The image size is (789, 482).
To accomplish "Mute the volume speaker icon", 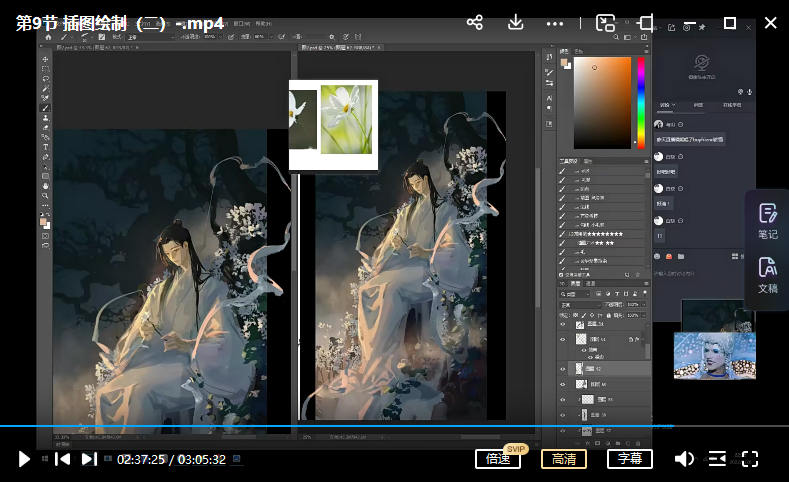I will coord(684,459).
